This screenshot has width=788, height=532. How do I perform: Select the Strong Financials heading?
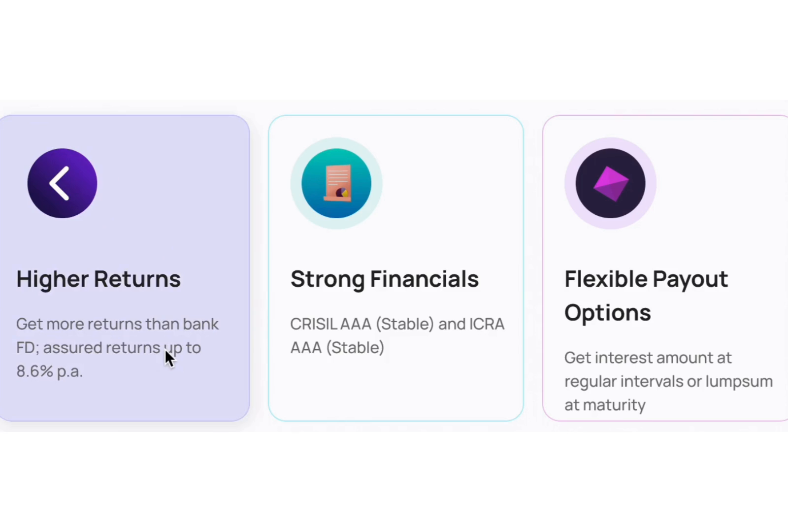click(384, 279)
